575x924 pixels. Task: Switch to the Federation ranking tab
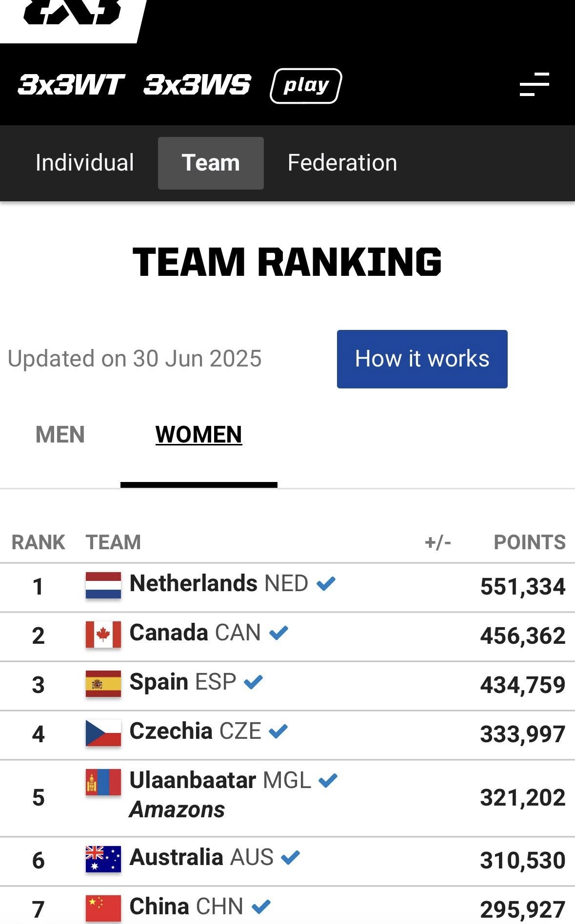[x=342, y=163]
